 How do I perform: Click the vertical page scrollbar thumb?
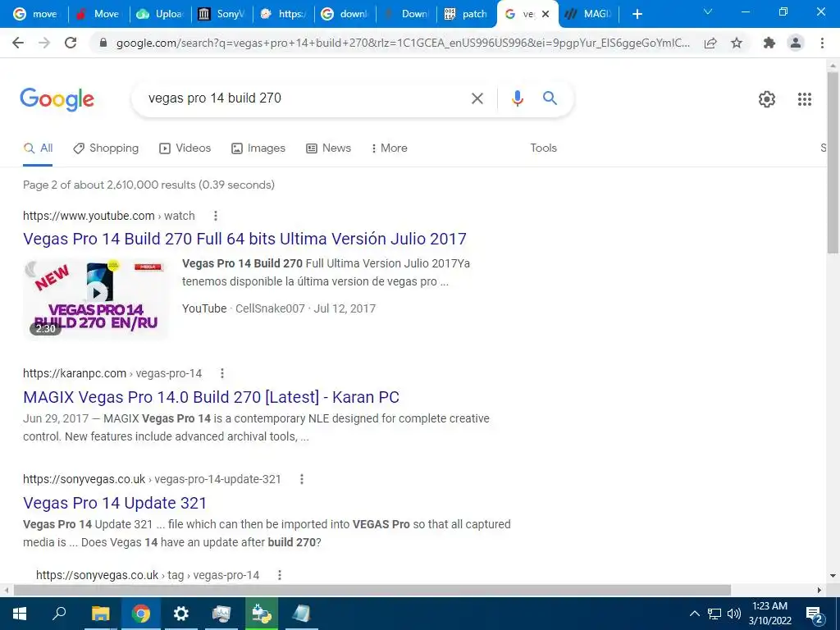coord(833,162)
